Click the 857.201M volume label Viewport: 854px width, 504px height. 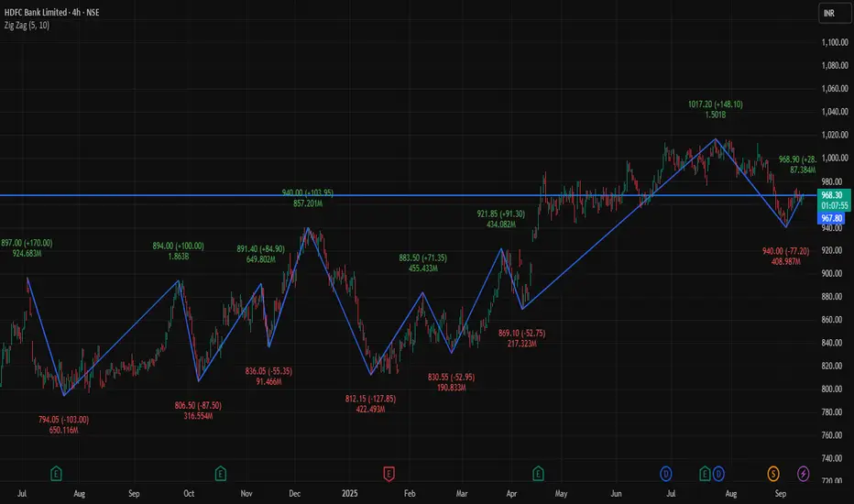point(308,203)
